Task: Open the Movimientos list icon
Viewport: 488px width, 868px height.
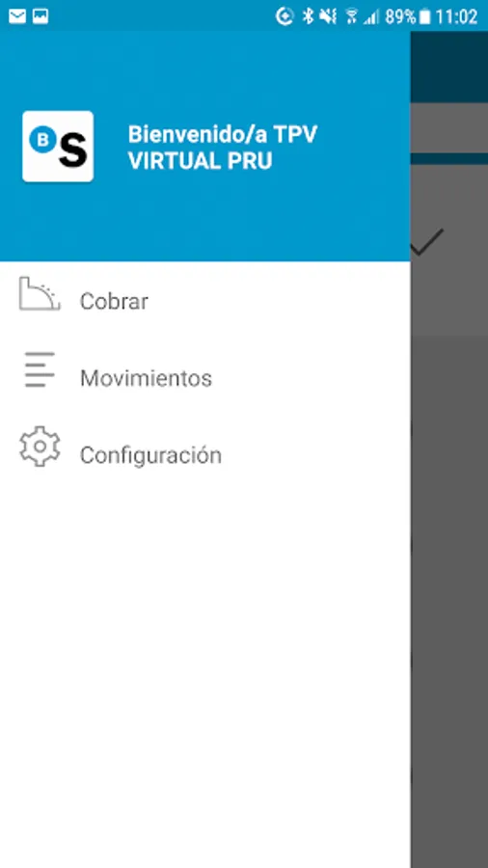Action: tap(40, 369)
